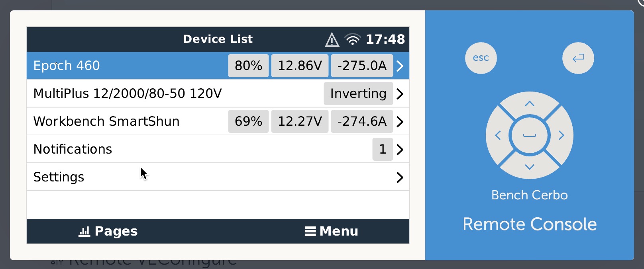Open Settings row chevron
This screenshot has width=644, height=269.
click(x=400, y=177)
